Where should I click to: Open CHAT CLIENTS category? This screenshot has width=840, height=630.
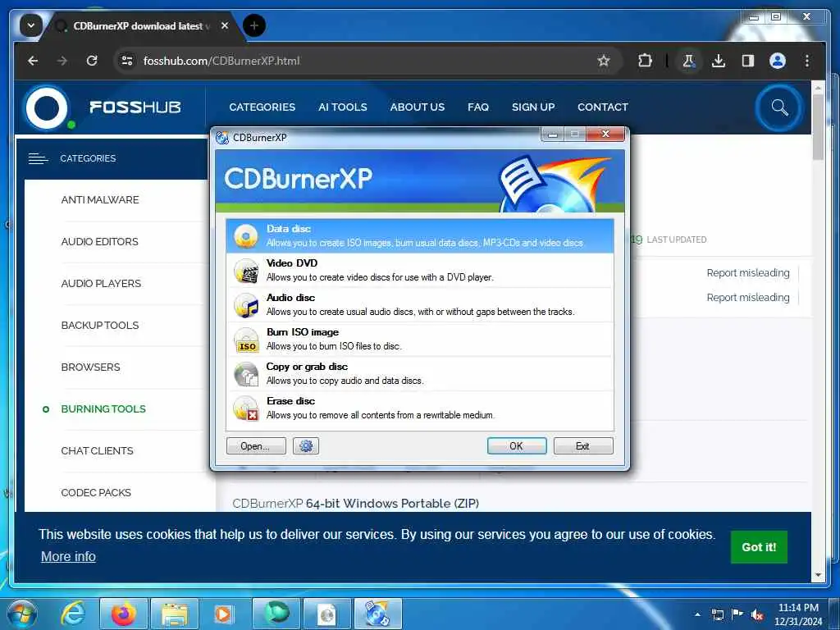pyautogui.click(x=98, y=450)
